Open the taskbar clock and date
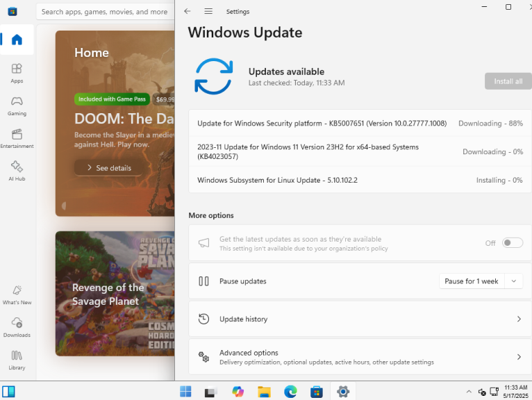Screen dimensions: 532x400 516,392
